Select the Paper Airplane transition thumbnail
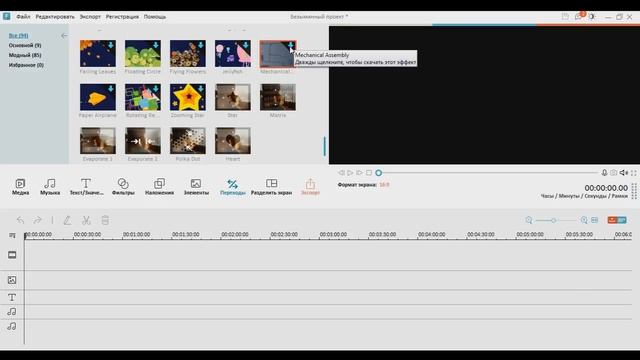 coord(98,97)
